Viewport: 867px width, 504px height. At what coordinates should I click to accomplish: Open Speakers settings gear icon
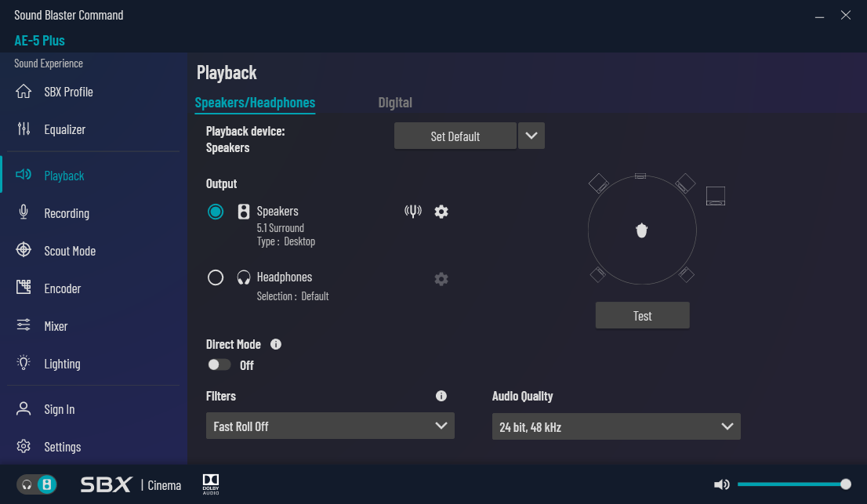coord(441,212)
